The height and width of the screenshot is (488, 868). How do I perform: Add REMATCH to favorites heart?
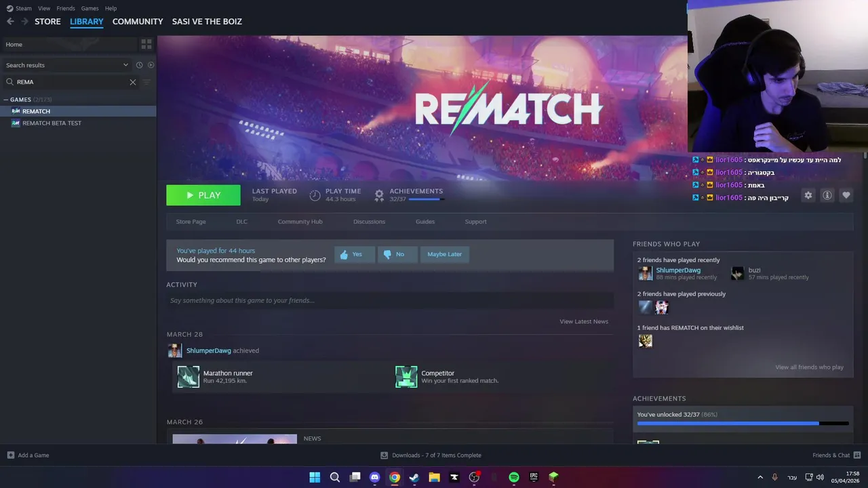click(x=846, y=195)
